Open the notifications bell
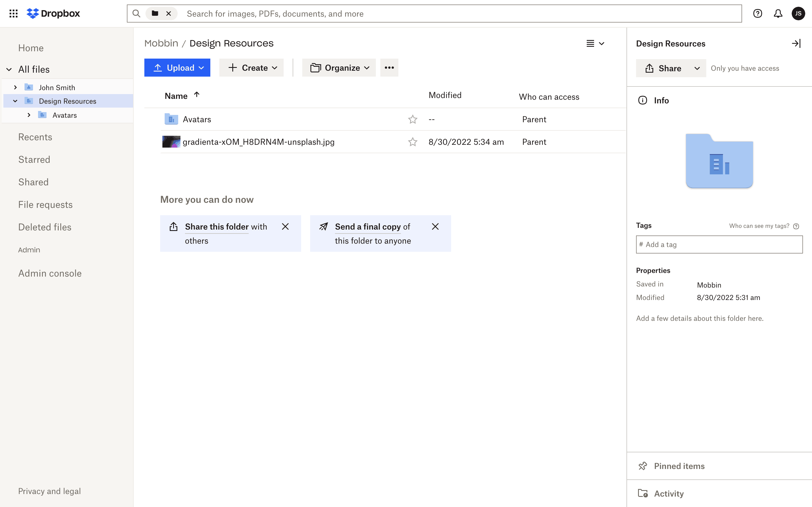 (x=778, y=14)
